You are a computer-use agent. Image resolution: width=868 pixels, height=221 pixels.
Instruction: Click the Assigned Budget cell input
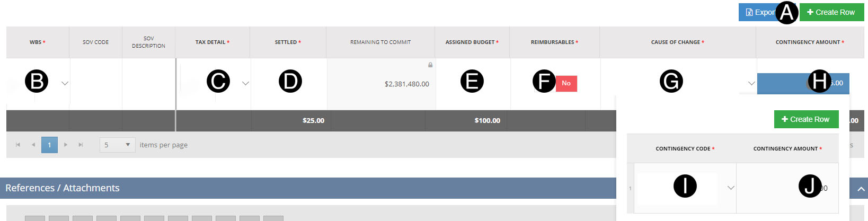point(472,84)
